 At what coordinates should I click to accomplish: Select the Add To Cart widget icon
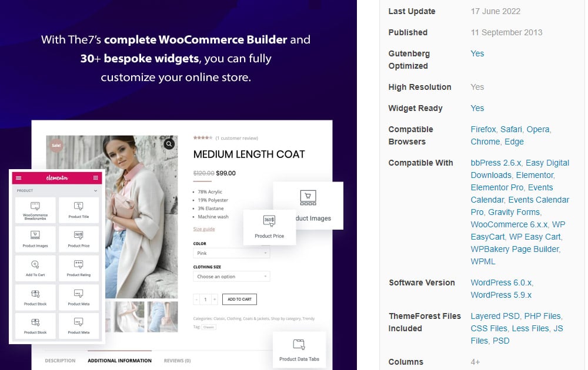tap(35, 264)
